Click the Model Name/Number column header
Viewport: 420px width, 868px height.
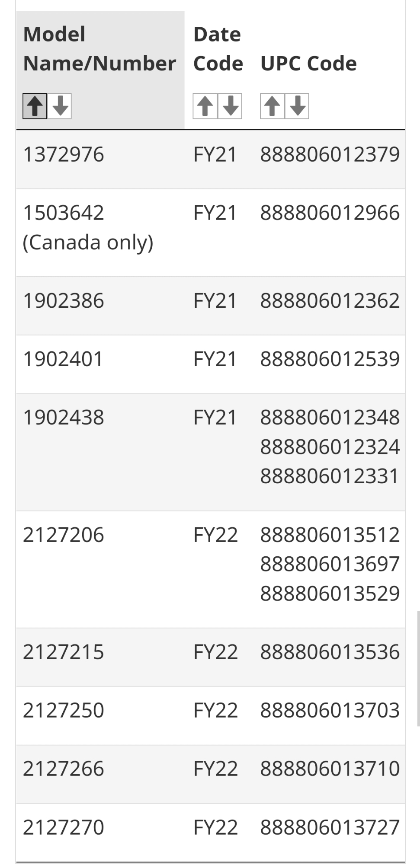99,49
